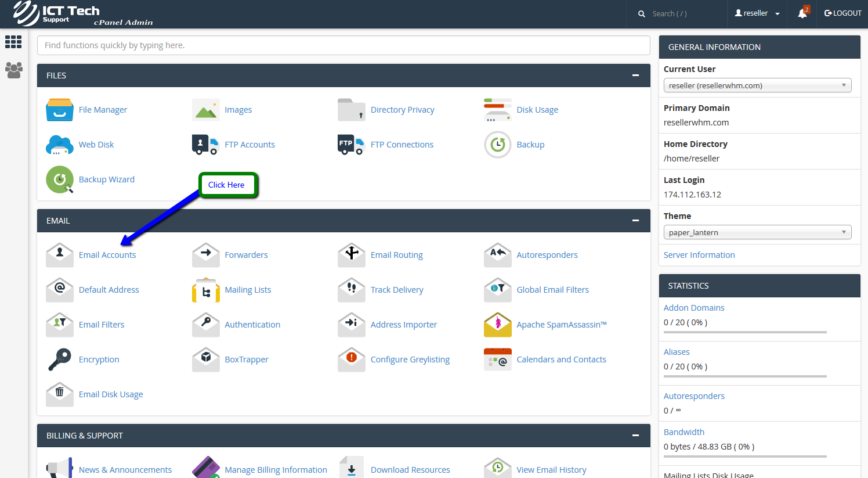Click the Encryption key icon
The image size is (868, 478).
point(60,360)
